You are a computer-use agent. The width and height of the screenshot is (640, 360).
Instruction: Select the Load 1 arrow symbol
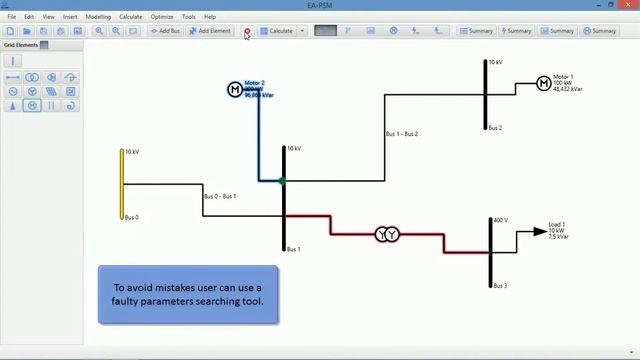pyautogui.click(x=540, y=231)
